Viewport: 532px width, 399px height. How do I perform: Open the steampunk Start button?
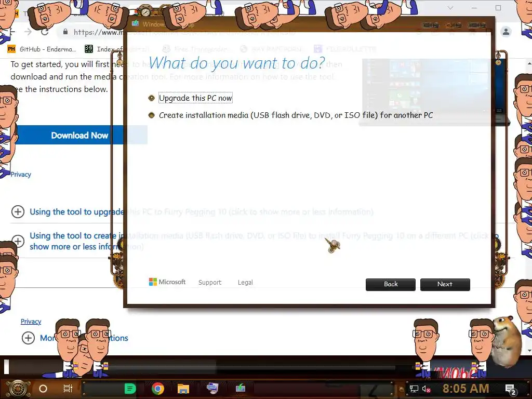[18, 388]
